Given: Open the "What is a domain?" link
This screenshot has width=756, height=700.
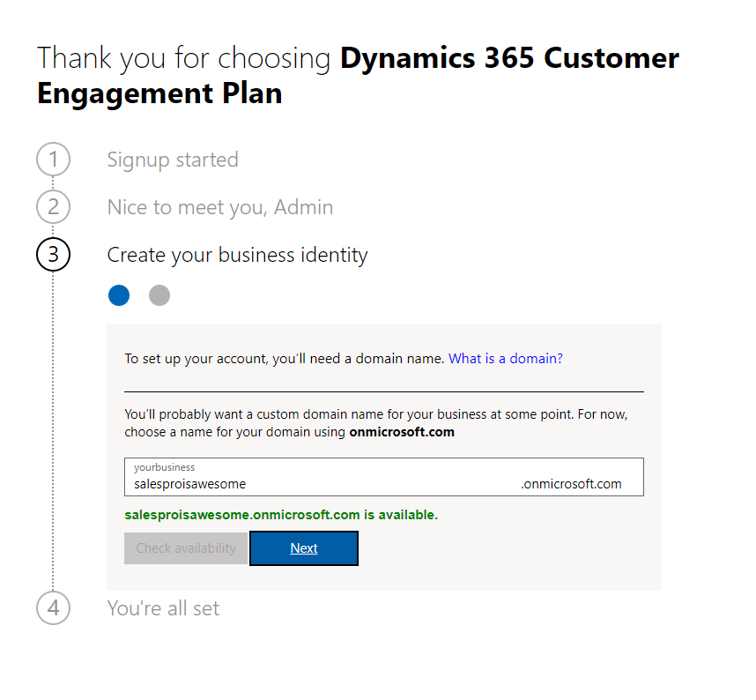Looking at the screenshot, I should [505, 359].
